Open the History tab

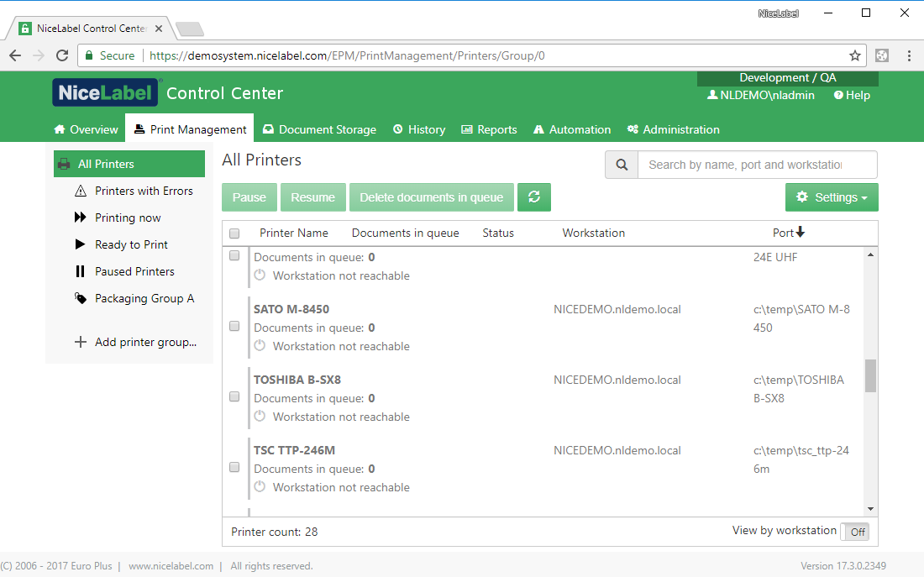(419, 129)
